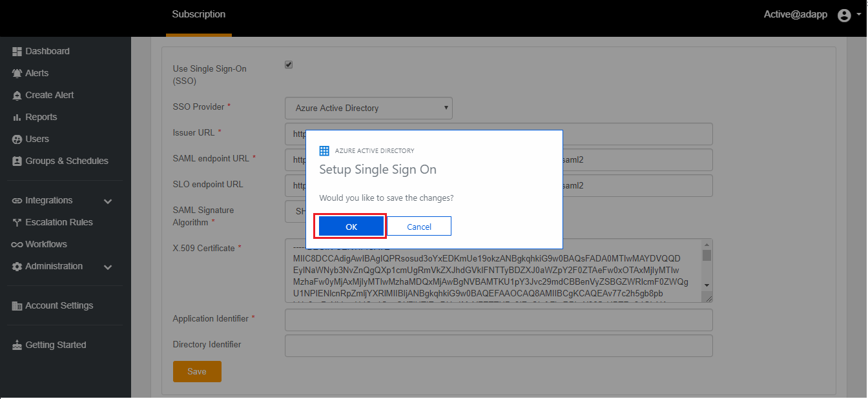The height and width of the screenshot is (399, 868).
Task: Open the Dashboard icon in sidebar
Action: point(17,52)
